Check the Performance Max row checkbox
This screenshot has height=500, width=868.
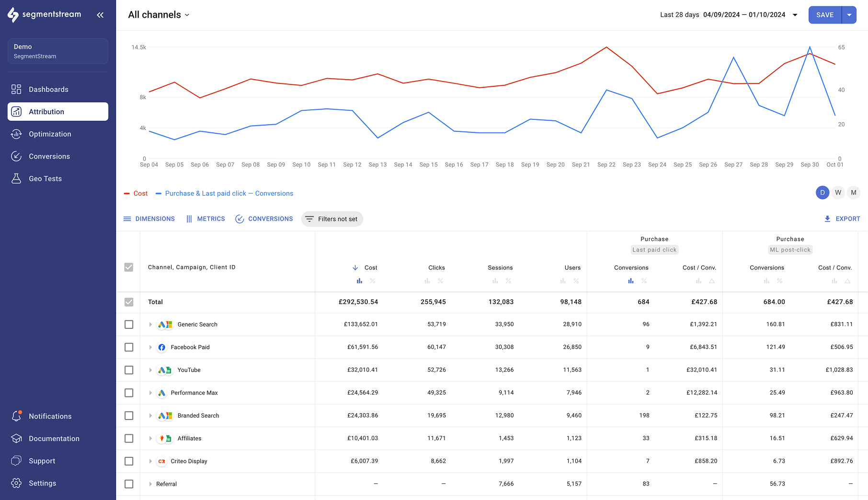129,393
